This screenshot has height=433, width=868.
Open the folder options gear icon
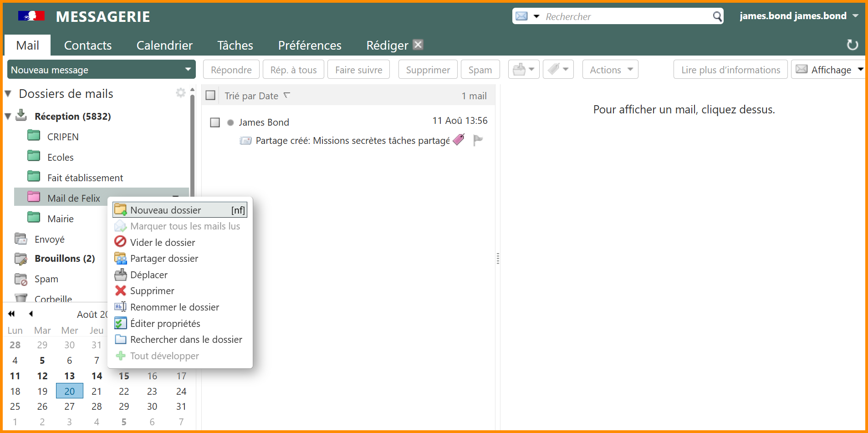pyautogui.click(x=181, y=93)
